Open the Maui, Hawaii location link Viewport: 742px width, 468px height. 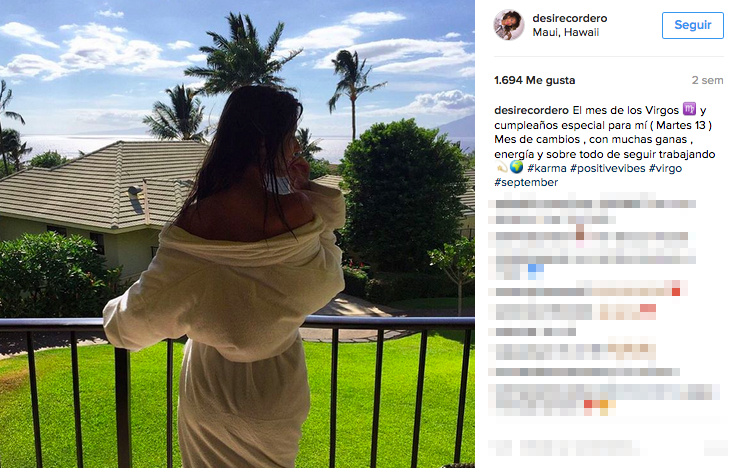[565, 32]
